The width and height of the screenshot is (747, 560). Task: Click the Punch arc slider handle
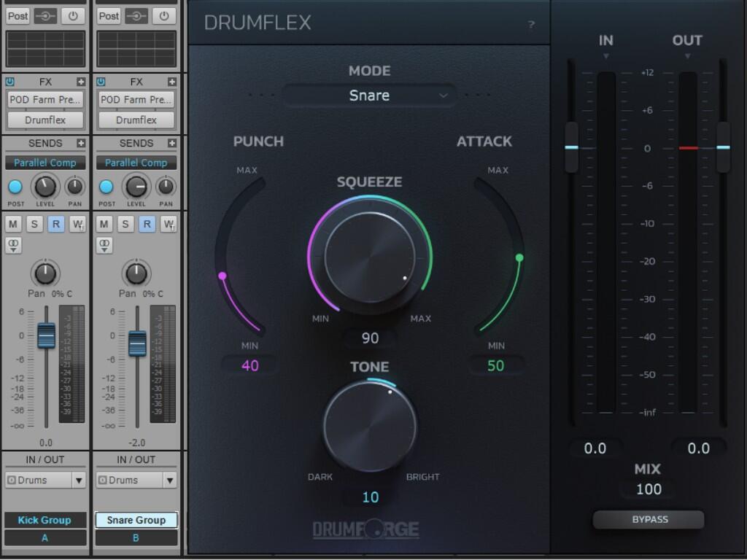[222, 276]
